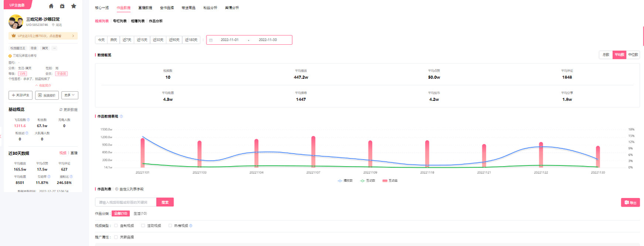Image resolution: width=644 pixels, height=246 pixels.
Task: Open the 带货商品 tab
Action: point(189,8)
